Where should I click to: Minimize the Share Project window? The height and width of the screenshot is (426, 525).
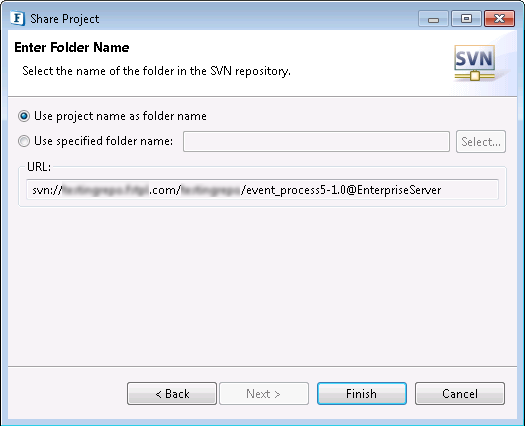click(433, 19)
